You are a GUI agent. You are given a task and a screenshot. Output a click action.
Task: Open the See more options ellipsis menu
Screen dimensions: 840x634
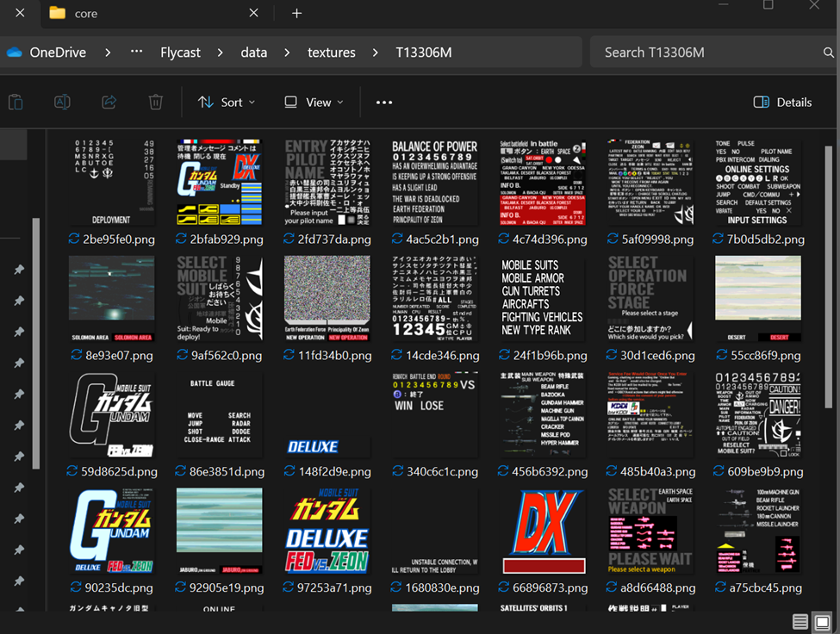[x=384, y=103]
